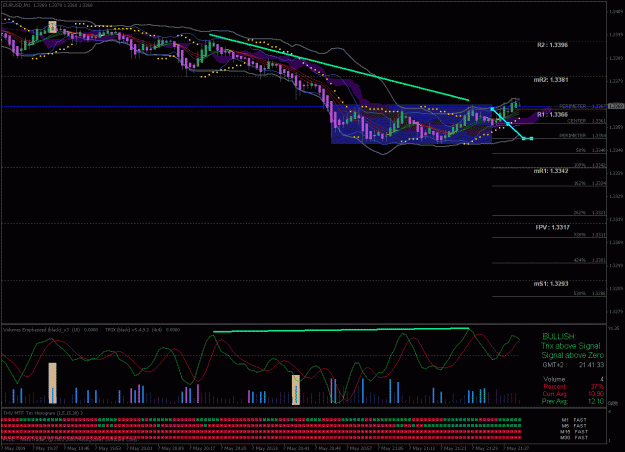625x452 pixels.
Task: Select the green descending trendline on the price chart
Action: (x=339, y=68)
